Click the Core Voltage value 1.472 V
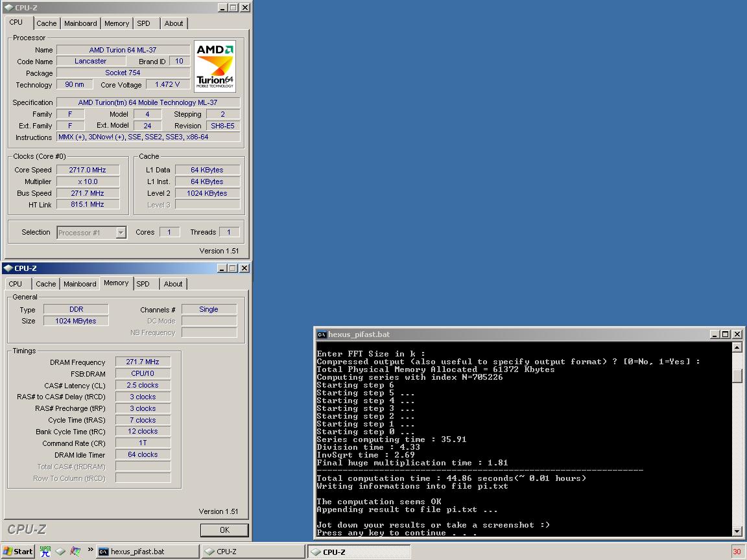Image resolution: width=747 pixels, height=560 pixels. click(168, 84)
